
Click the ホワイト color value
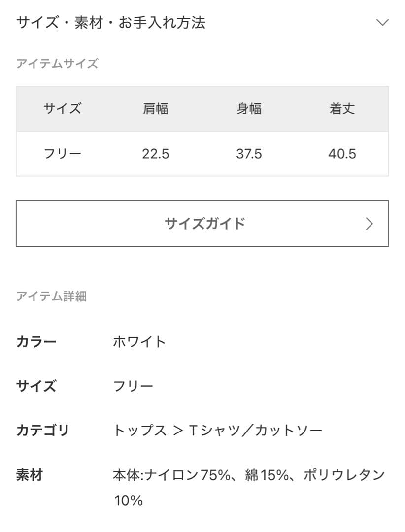pos(140,341)
